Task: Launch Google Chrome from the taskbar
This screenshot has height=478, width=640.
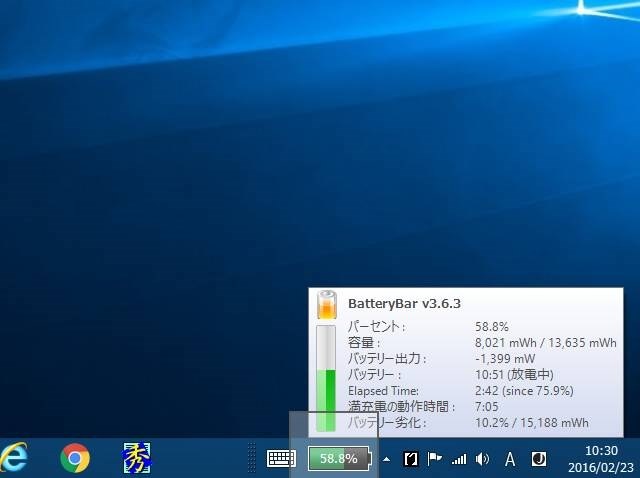Action: (x=75, y=458)
